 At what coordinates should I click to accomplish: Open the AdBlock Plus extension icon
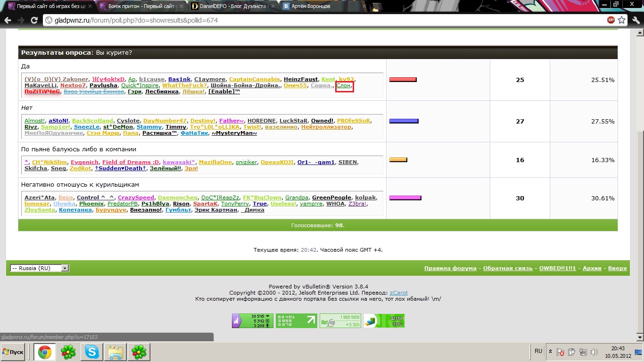pyautogui.click(x=611, y=20)
